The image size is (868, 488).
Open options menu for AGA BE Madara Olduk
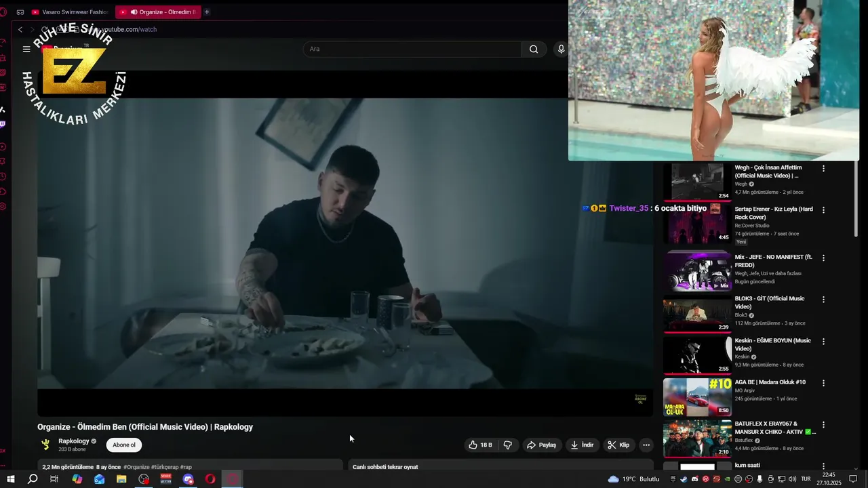point(824,383)
